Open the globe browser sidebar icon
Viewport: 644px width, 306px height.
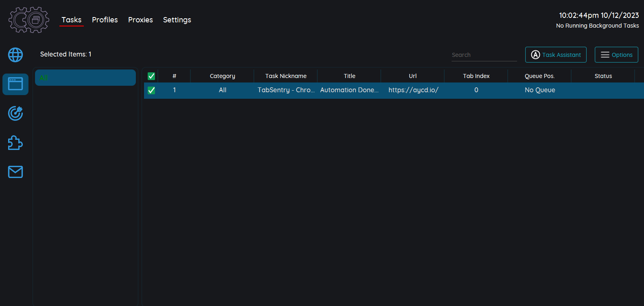click(x=15, y=55)
